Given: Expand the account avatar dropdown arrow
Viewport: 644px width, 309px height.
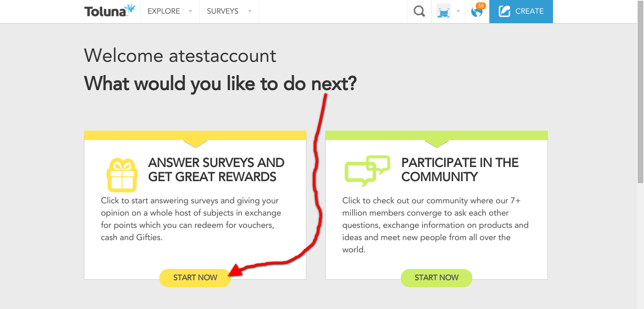Looking at the screenshot, I should click(458, 11).
